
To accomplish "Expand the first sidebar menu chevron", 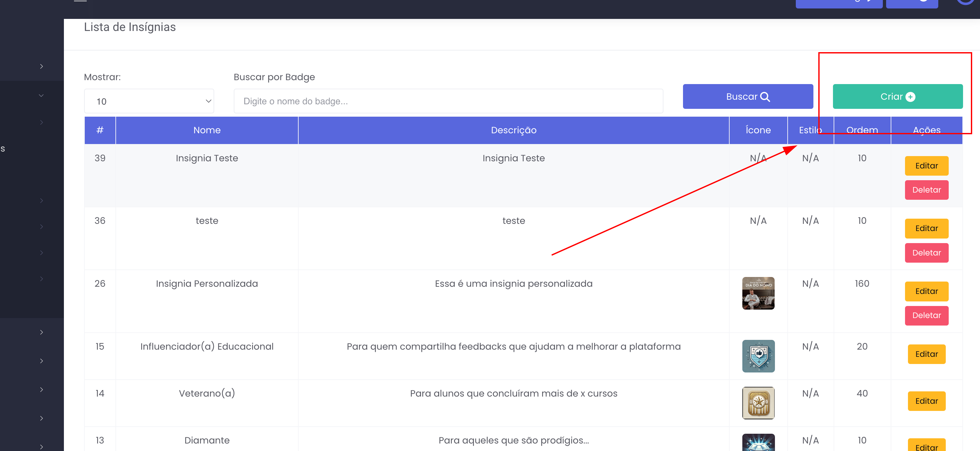I will tap(41, 66).
